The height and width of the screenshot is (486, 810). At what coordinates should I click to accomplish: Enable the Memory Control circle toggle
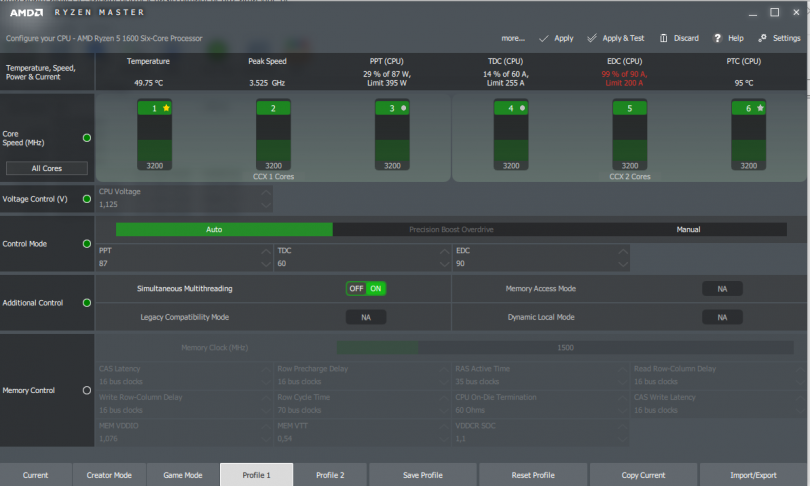pyautogui.click(x=87, y=390)
